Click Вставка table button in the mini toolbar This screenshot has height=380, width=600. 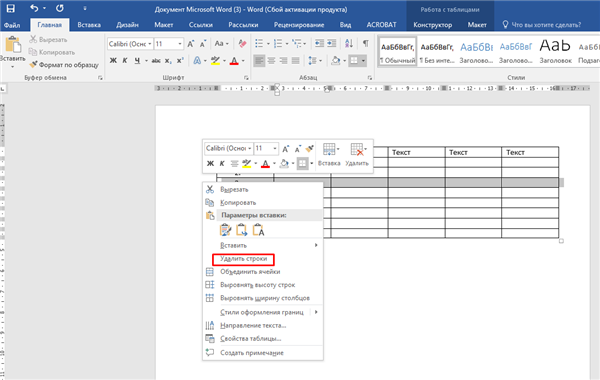(x=329, y=155)
